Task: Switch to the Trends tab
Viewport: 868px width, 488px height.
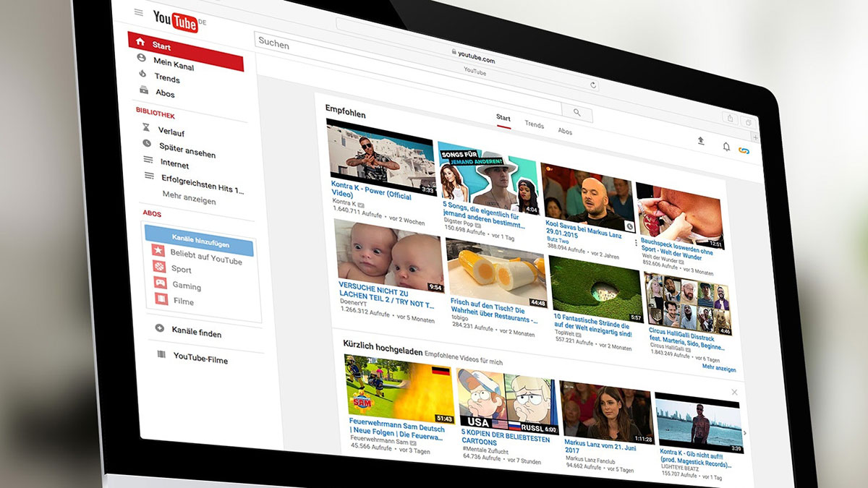Action: point(534,125)
